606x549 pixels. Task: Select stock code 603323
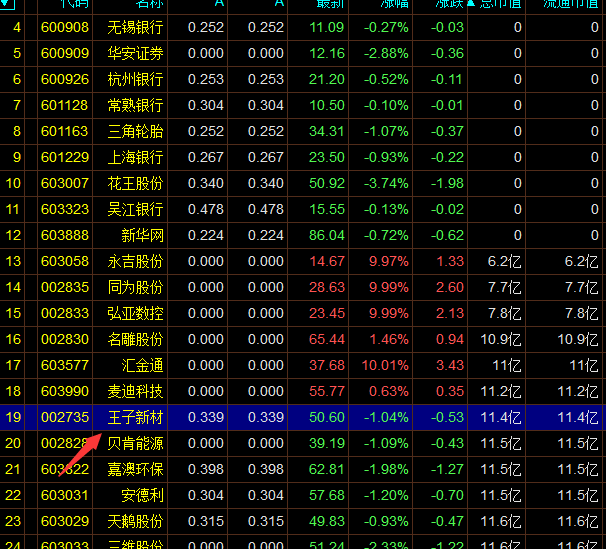click(65, 209)
